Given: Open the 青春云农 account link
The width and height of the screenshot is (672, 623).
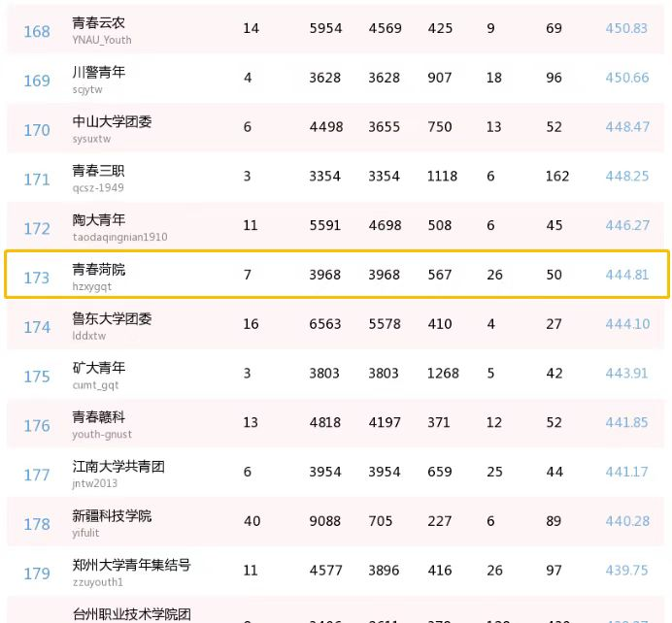Looking at the screenshot, I should click(99, 22).
